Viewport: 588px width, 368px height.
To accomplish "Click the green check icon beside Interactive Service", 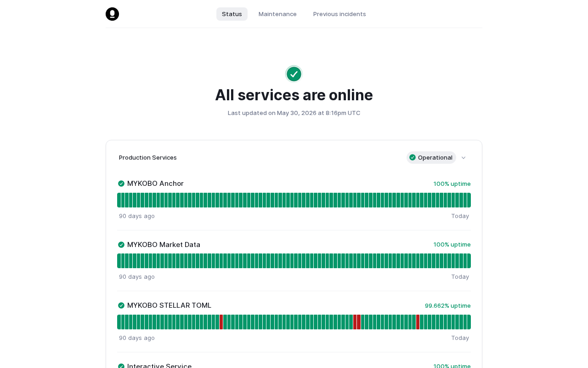I will [x=121, y=366].
